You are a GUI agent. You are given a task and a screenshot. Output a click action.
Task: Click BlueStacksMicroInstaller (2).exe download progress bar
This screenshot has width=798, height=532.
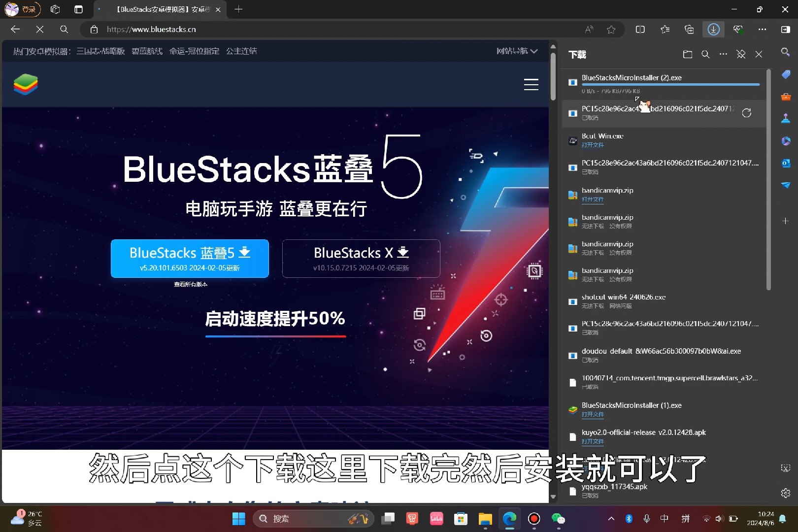pyautogui.click(x=670, y=85)
